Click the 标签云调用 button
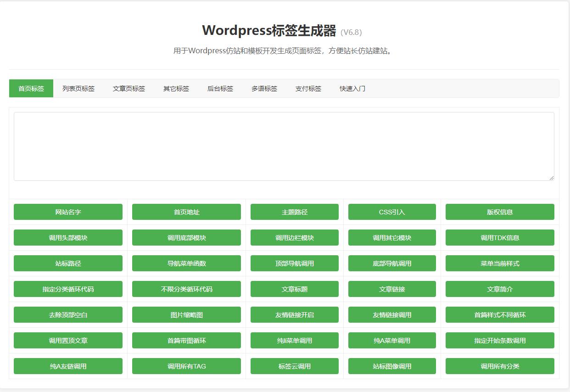Image resolution: width=570 pixels, height=392 pixels. click(x=294, y=366)
